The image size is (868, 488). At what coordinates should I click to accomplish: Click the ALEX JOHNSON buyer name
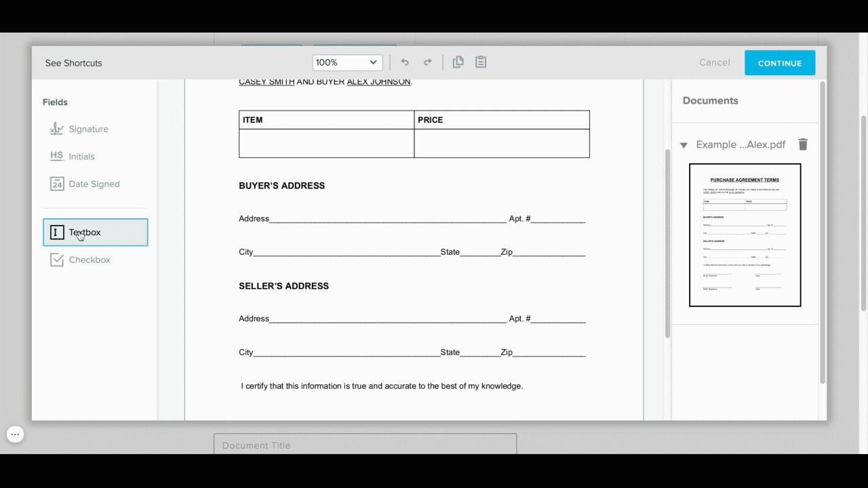pyautogui.click(x=378, y=82)
